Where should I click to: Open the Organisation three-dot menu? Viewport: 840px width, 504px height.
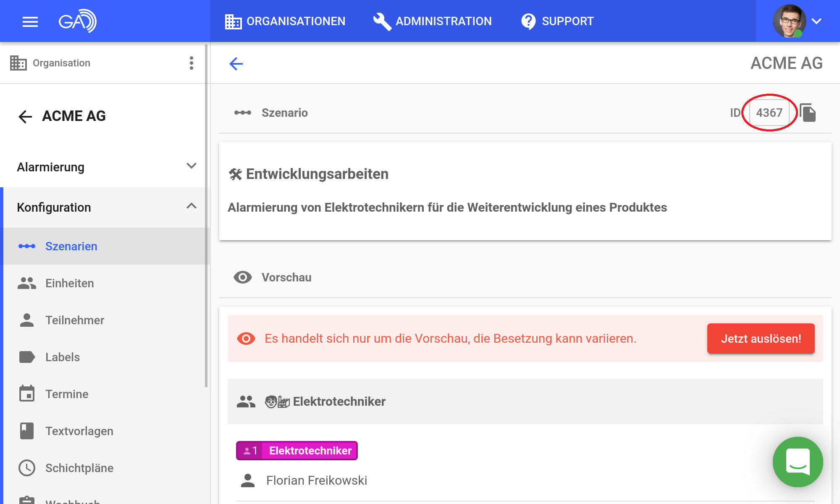[192, 63]
